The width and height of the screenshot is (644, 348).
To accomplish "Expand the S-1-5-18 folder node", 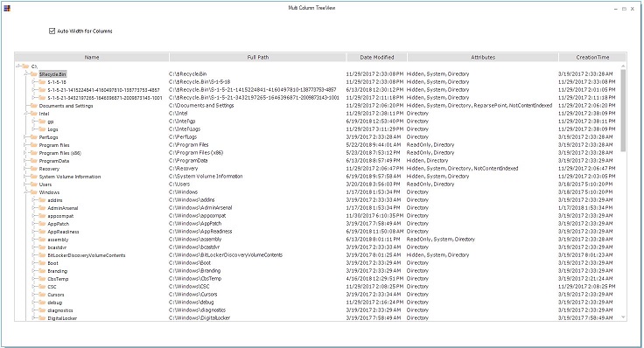I will pyautogui.click(x=34, y=81).
